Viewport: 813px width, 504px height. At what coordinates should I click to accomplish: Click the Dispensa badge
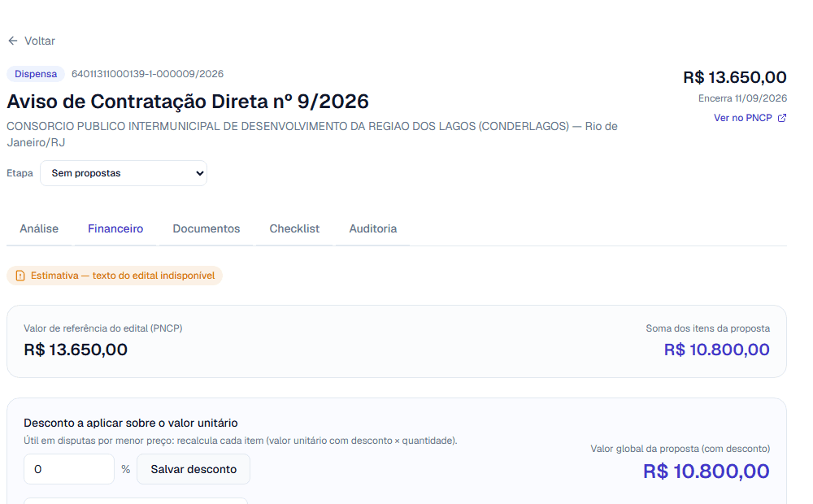click(x=36, y=74)
